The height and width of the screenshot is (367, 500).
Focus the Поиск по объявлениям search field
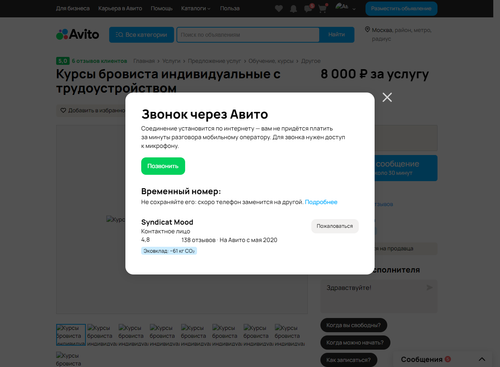248,35
